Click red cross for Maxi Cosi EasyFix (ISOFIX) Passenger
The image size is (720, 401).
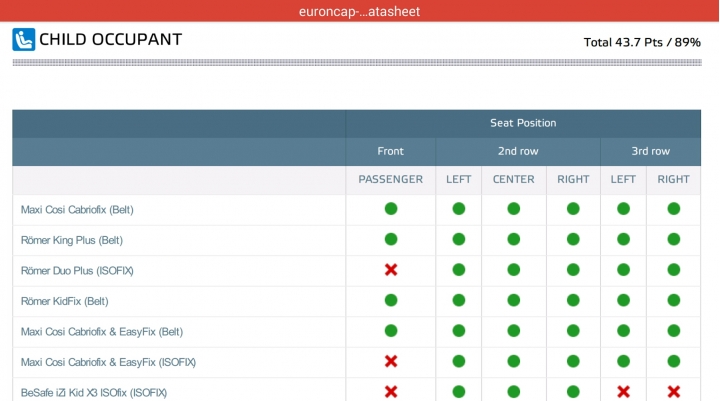coord(391,361)
